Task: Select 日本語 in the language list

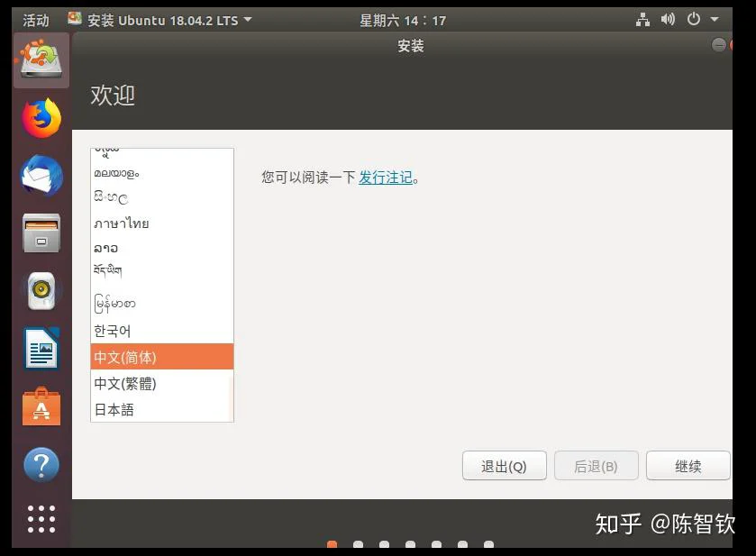Action: tap(162, 409)
